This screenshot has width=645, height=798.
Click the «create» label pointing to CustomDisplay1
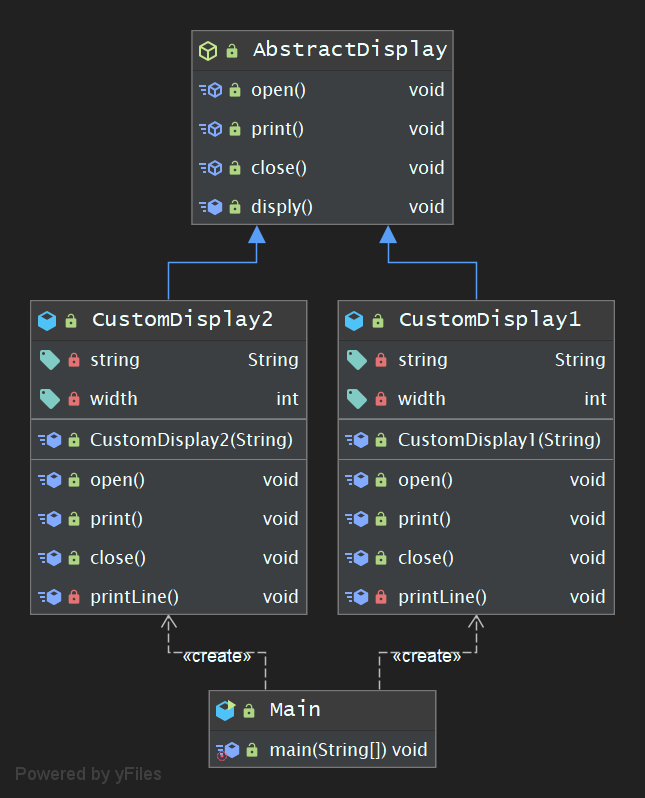[x=426, y=656]
